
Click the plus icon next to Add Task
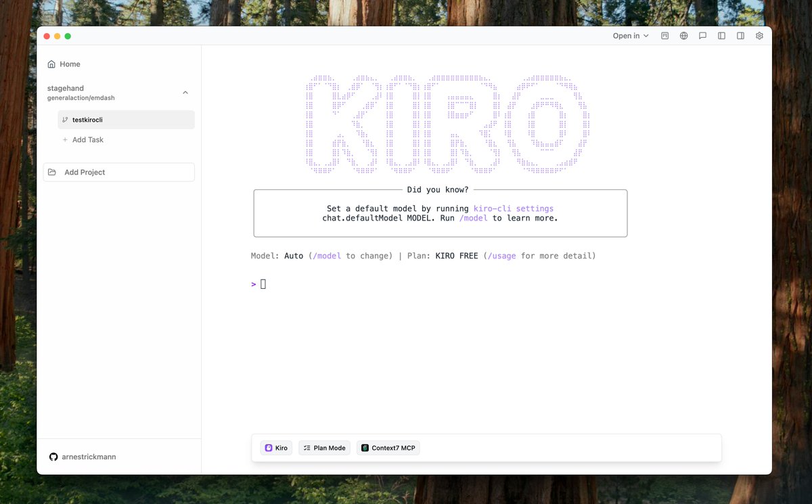click(66, 139)
